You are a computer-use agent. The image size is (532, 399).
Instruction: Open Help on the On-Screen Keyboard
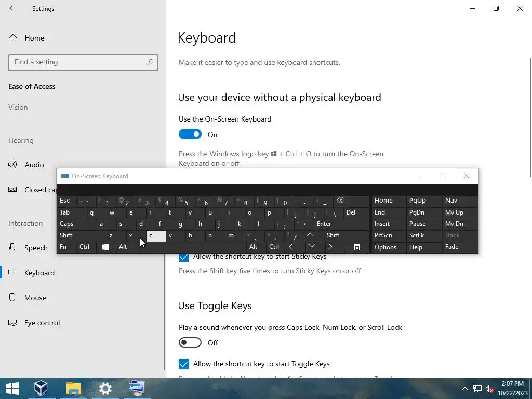pyautogui.click(x=424, y=247)
